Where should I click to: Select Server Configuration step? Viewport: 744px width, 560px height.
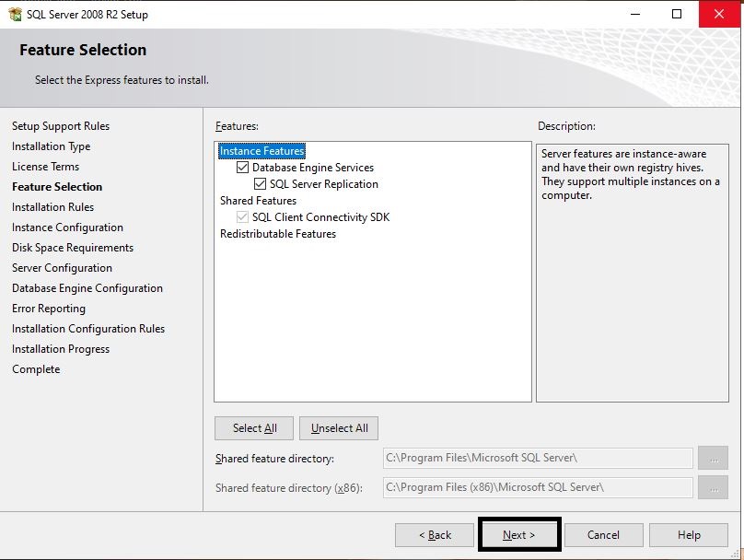coord(63,268)
